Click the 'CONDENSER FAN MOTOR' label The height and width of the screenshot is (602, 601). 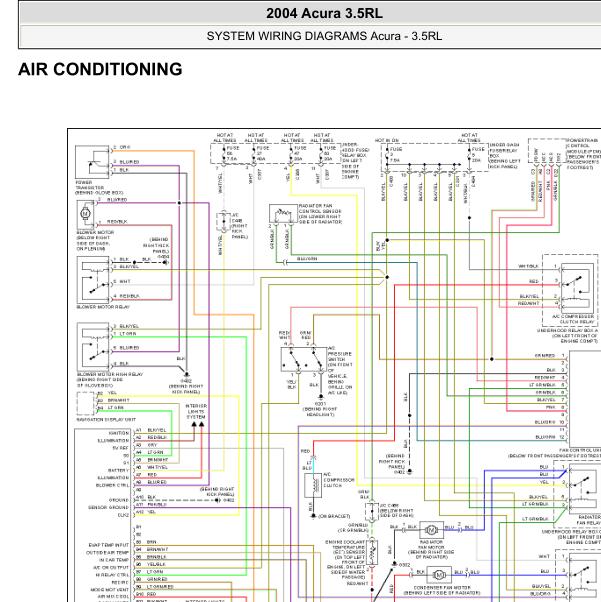(442, 588)
